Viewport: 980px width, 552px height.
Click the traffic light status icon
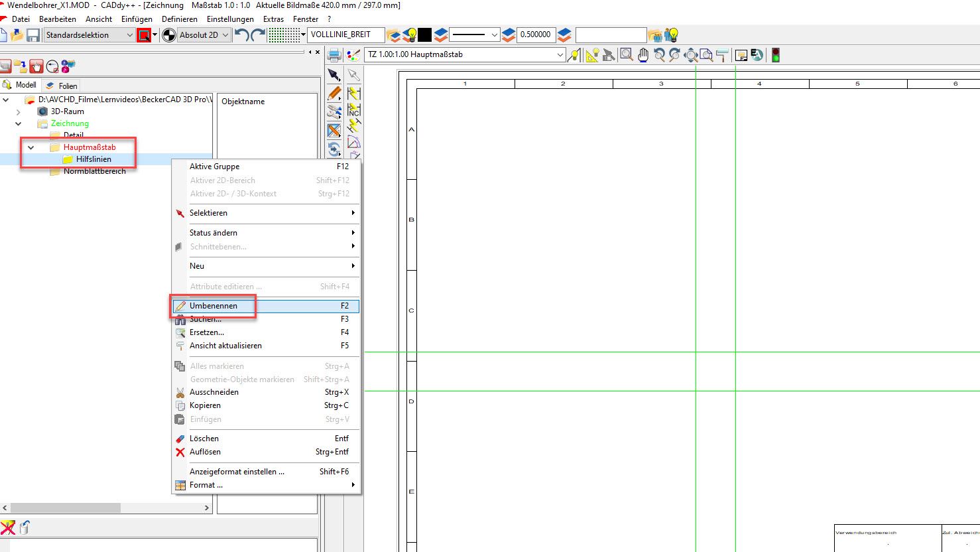tap(775, 55)
